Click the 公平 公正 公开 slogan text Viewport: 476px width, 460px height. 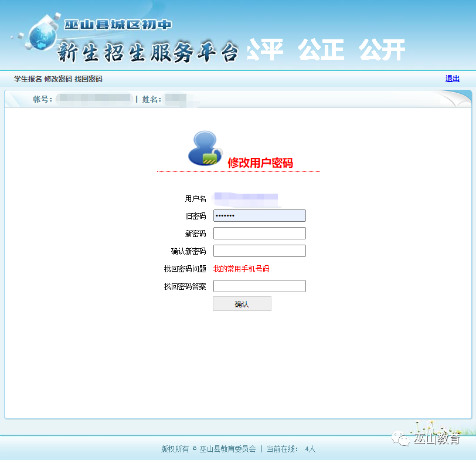(x=327, y=49)
